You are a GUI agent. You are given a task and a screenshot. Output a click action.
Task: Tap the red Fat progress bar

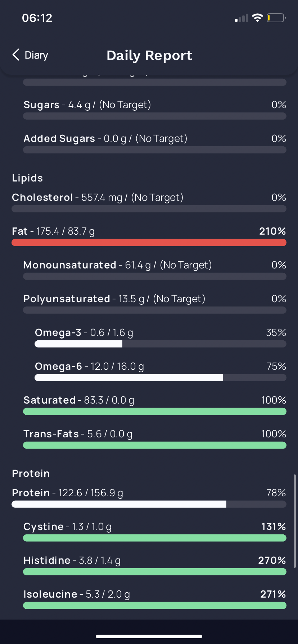point(149,243)
